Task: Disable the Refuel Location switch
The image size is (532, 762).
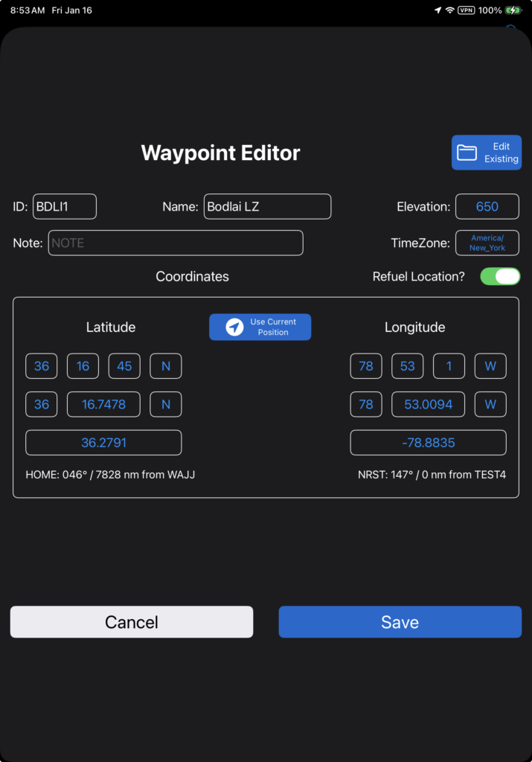Action: pos(500,276)
